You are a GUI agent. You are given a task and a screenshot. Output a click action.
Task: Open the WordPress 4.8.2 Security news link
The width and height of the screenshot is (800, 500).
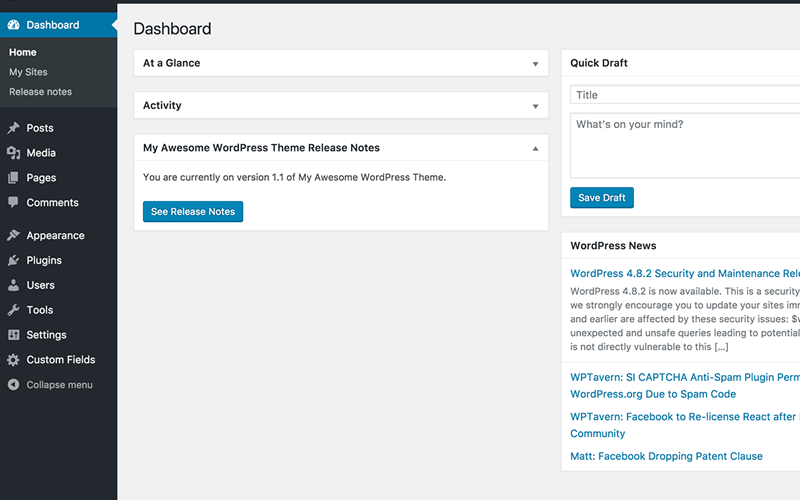tap(680, 273)
